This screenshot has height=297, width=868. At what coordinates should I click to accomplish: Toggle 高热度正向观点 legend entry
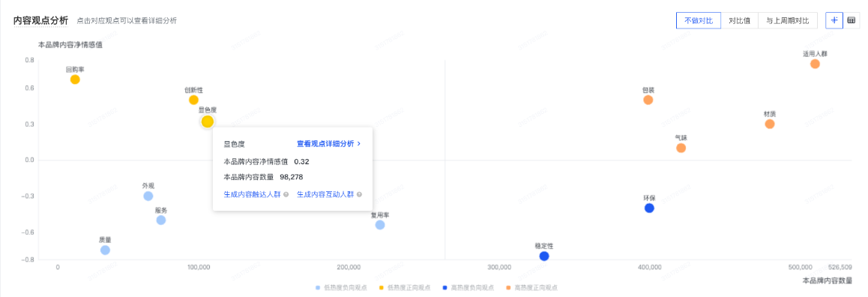coord(531,288)
